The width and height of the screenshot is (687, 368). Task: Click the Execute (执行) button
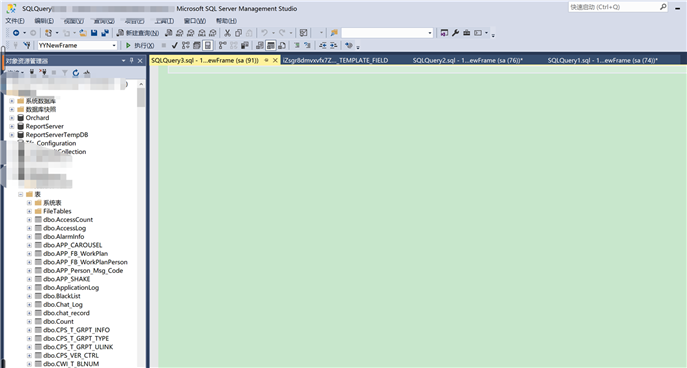coord(140,45)
